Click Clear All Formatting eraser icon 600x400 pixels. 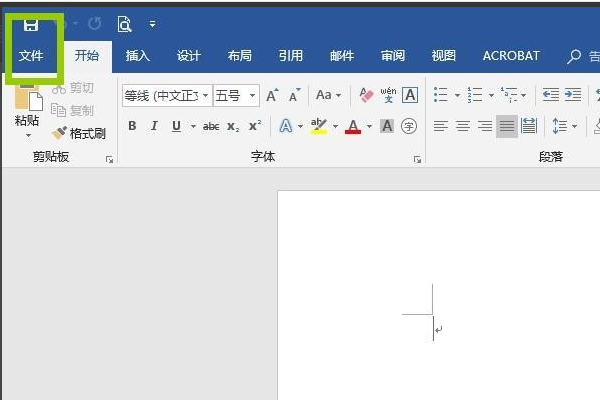(x=366, y=95)
